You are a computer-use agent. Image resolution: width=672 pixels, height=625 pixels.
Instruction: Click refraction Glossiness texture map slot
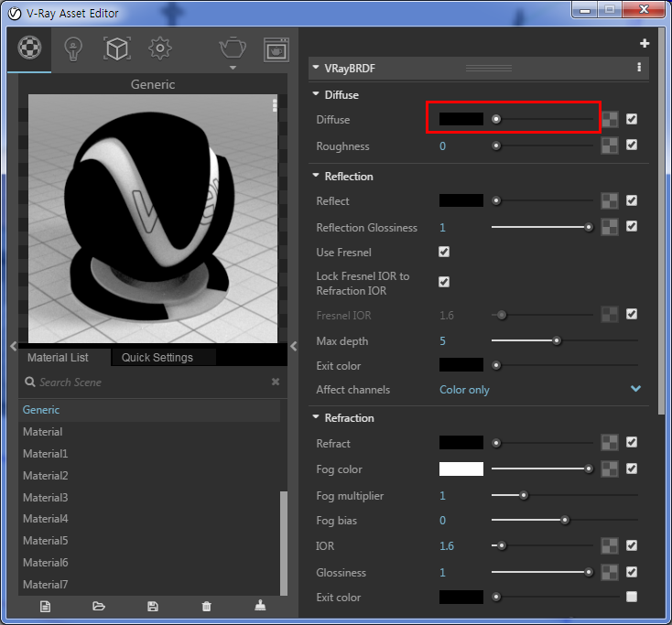coord(610,572)
